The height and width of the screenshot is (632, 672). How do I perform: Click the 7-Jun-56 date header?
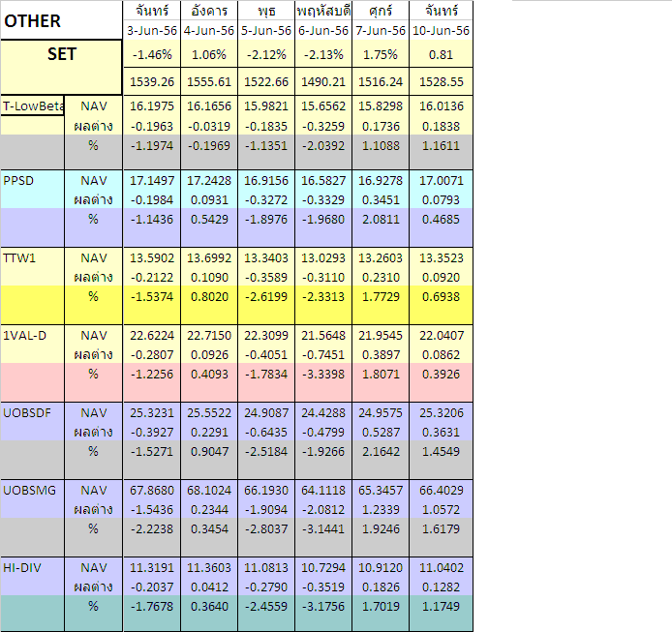click(381, 31)
